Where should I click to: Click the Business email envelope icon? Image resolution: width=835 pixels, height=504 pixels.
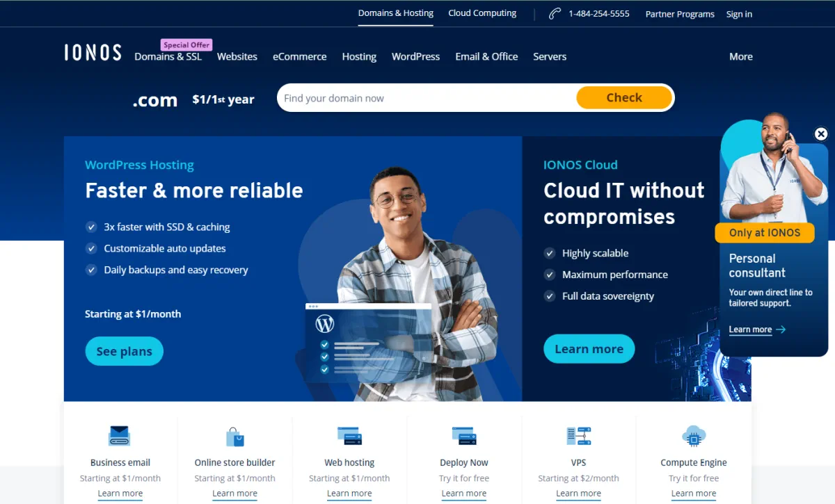(x=120, y=436)
